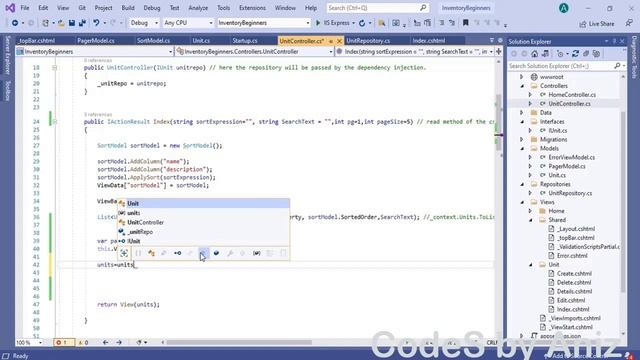Open the Build menu
The width and height of the screenshot is (640, 360).
(x=128, y=8)
